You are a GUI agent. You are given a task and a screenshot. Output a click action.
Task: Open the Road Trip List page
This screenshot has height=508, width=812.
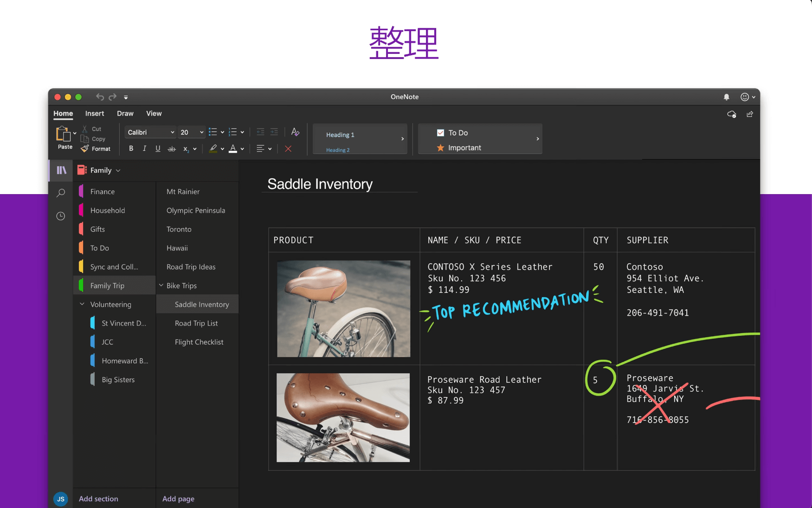point(196,323)
